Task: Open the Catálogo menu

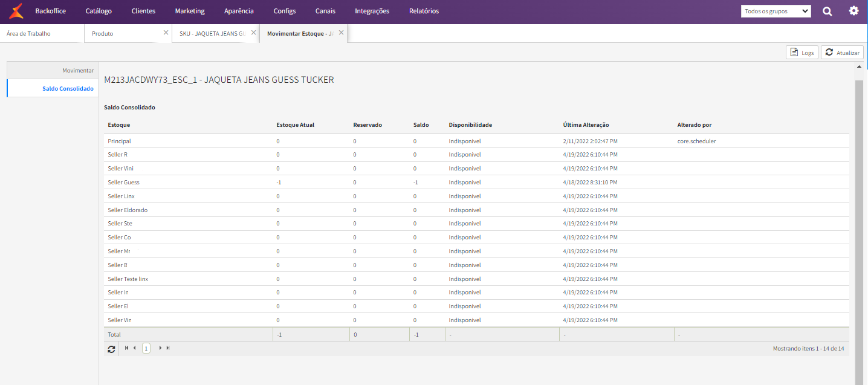Action: [x=99, y=11]
